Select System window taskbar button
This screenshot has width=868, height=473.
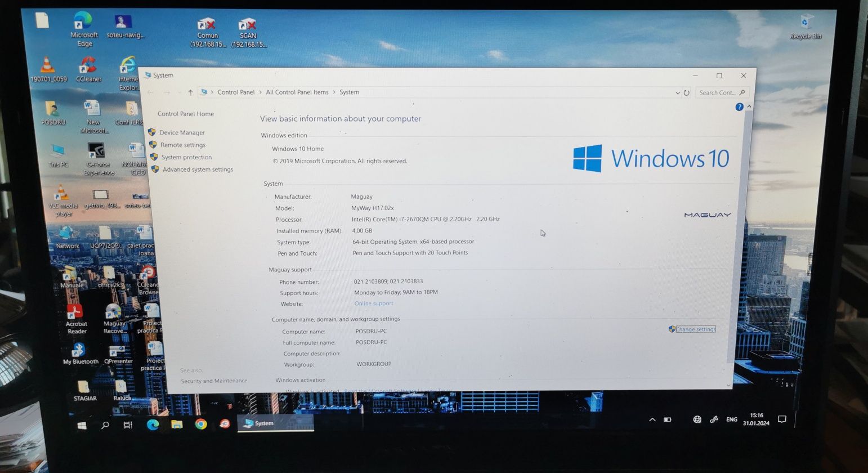(275, 423)
